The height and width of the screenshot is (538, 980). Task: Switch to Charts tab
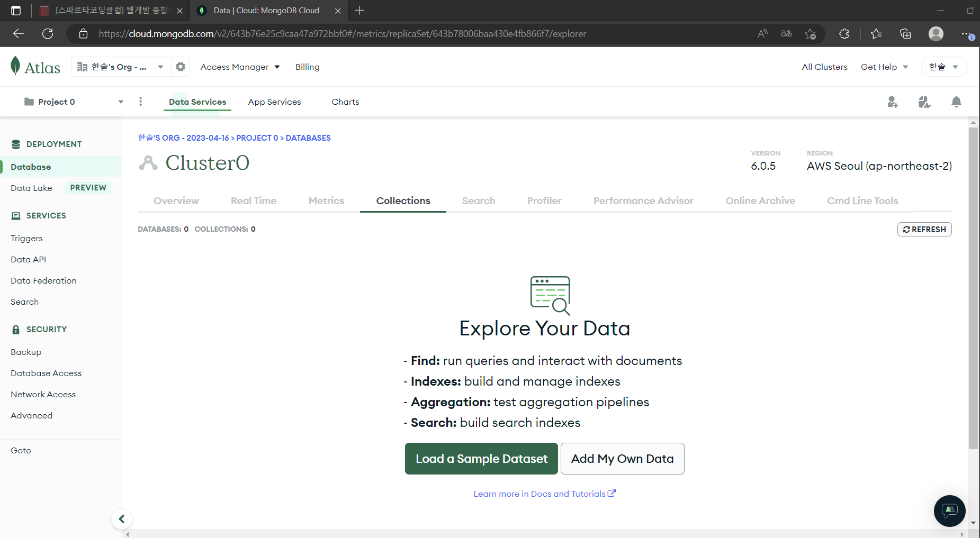[345, 102]
